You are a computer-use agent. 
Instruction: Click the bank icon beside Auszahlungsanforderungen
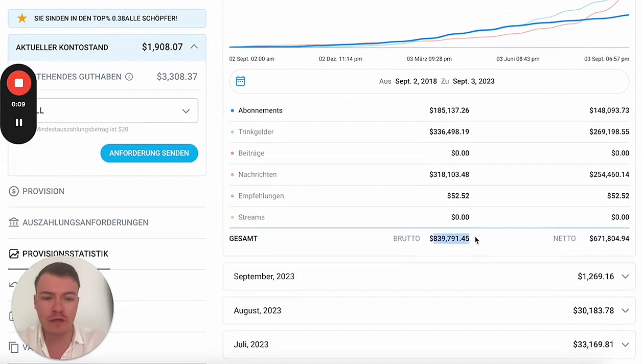(14, 222)
